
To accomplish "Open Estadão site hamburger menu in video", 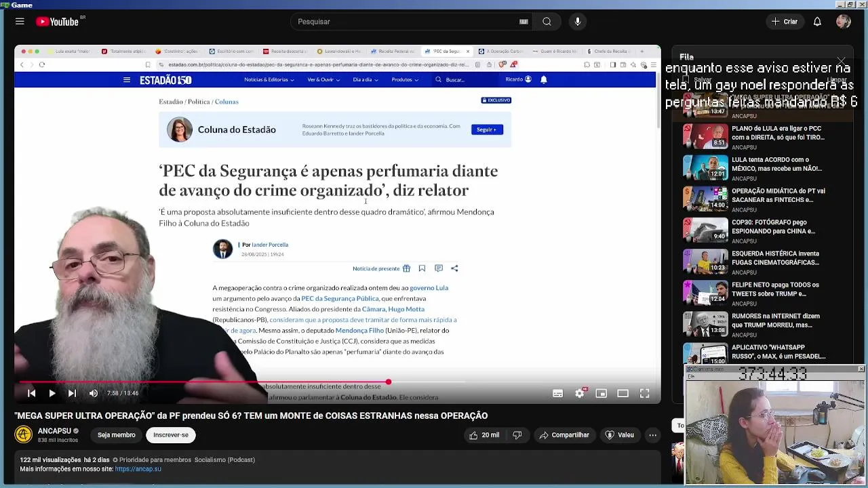I will [x=126, y=80].
